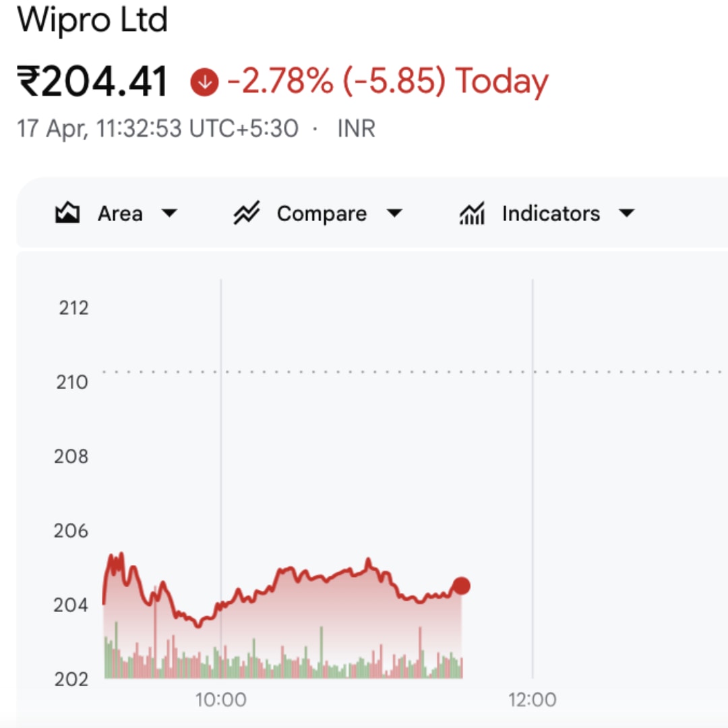
Task: Expand the Area dropdown arrow
Action: (169, 214)
